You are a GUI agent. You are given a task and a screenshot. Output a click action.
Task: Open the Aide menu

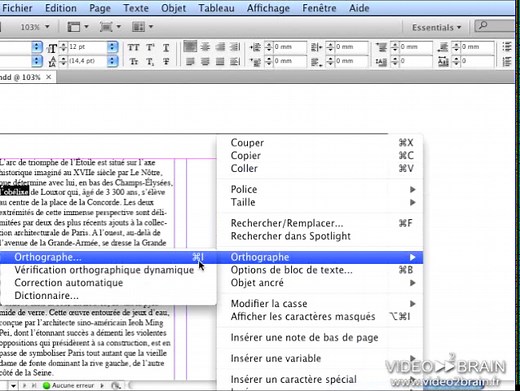tap(359, 8)
